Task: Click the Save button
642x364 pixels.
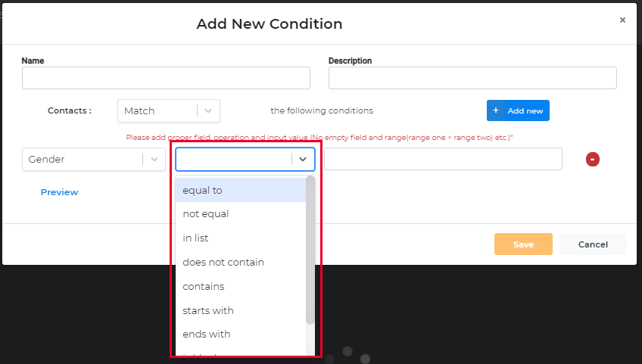Action: pos(523,244)
